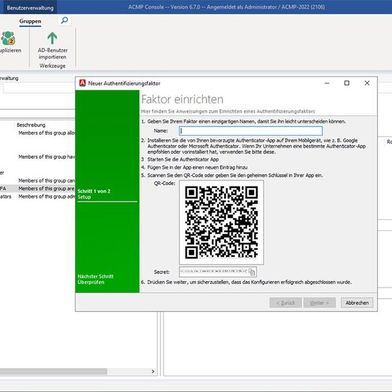Click the horizontal scrollbar right arrow
Viewport: 392px width, 392px height.
153,371
